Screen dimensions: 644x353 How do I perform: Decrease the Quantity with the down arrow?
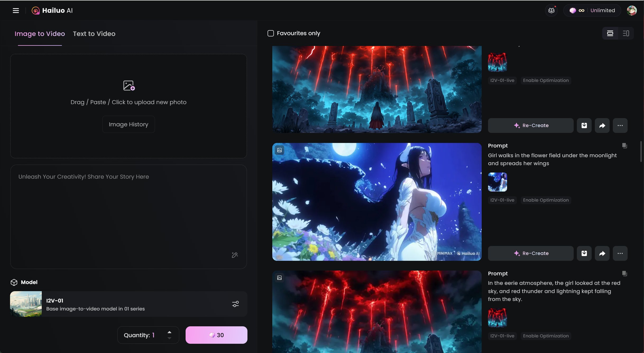[169, 338]
